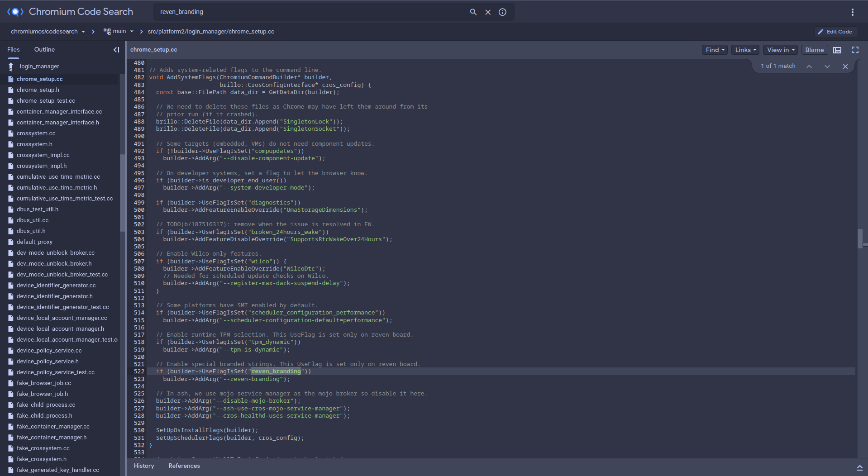The image size is (868, 476).
Task: Open default_proxy file
Action: pyautogui.click(x=34, y=242)
